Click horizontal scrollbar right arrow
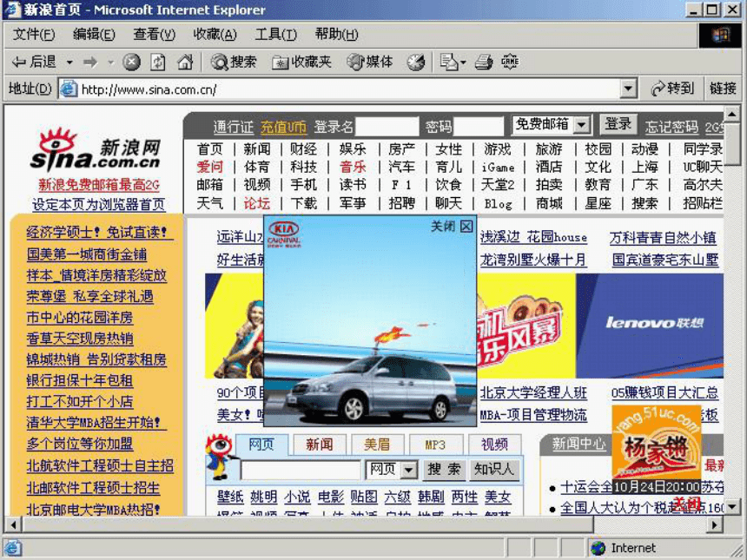747x560 pixels. (715, 524)
